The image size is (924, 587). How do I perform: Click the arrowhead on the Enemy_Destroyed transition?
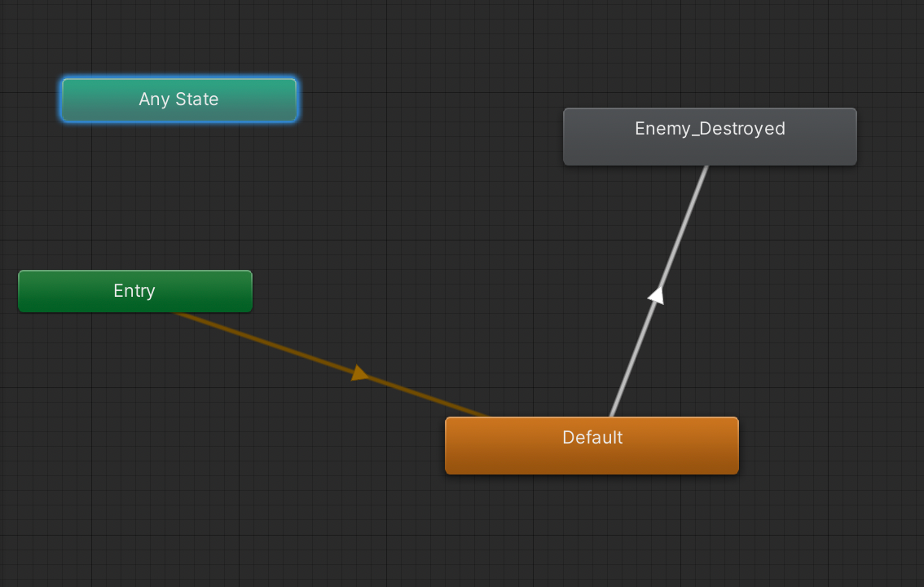[x=656, y=296]
